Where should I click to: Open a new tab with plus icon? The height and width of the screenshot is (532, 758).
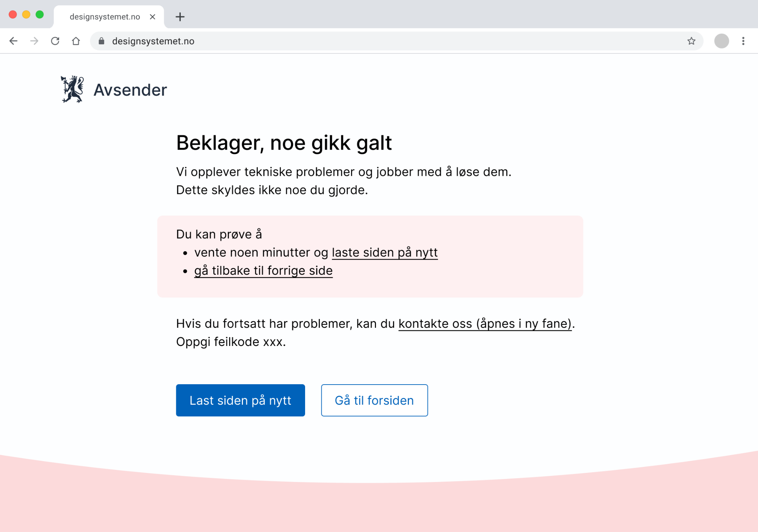[180, 17]
